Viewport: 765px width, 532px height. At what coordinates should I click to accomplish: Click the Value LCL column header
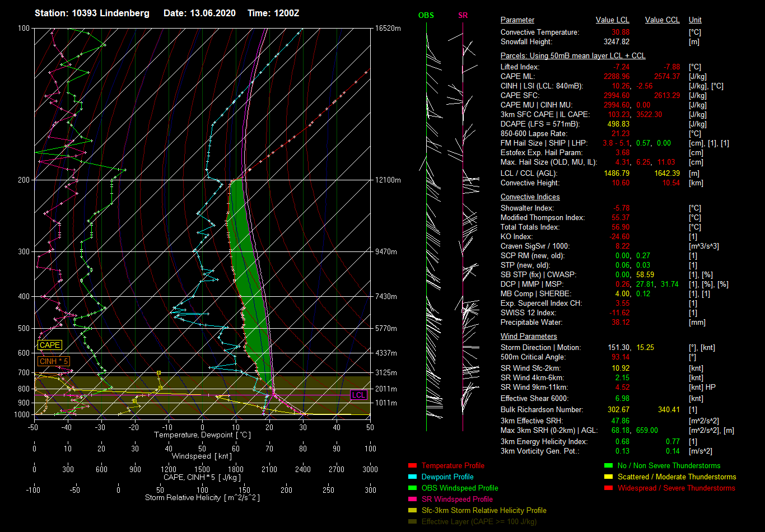(x=613, y=20)
